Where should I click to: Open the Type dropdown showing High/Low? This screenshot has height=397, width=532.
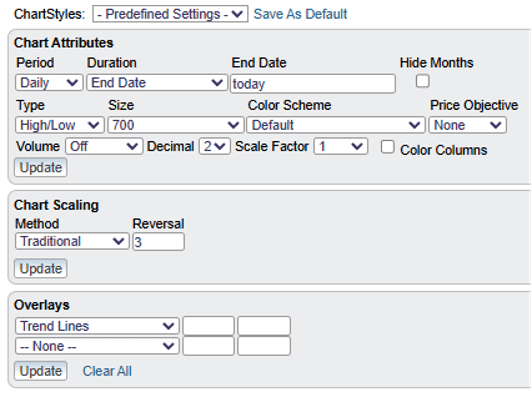coord(59,125)
